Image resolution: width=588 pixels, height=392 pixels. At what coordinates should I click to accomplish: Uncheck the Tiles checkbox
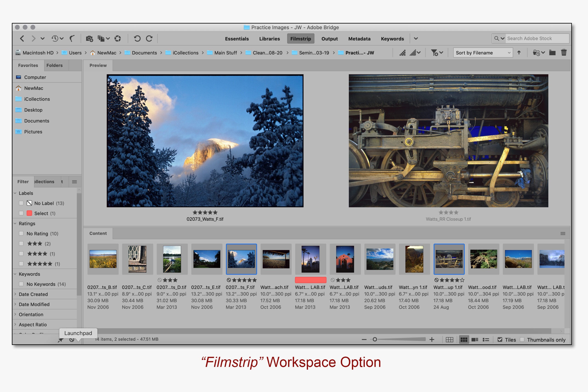[x=500, y=339]
